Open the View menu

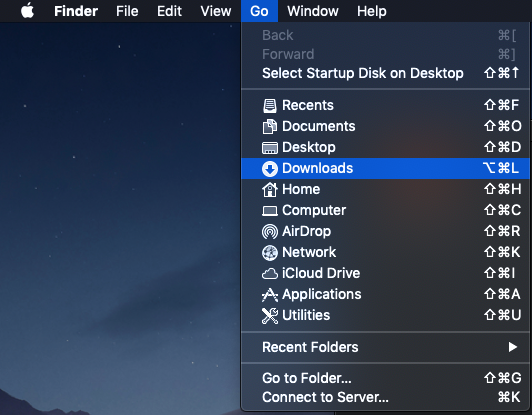(x=216, y=11)
